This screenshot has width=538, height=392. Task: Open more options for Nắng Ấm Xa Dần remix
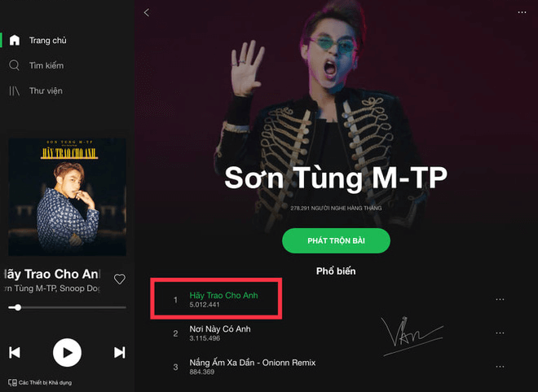500,367
